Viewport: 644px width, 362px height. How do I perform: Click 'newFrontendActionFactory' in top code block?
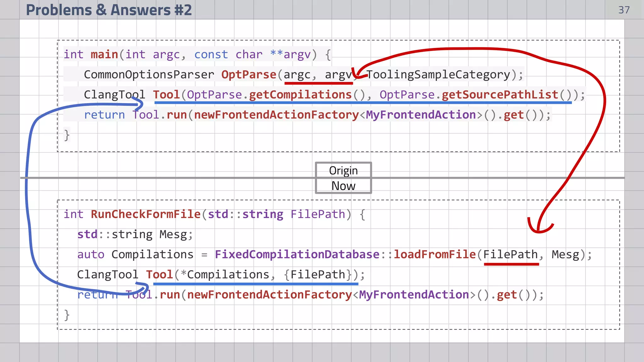276,115
